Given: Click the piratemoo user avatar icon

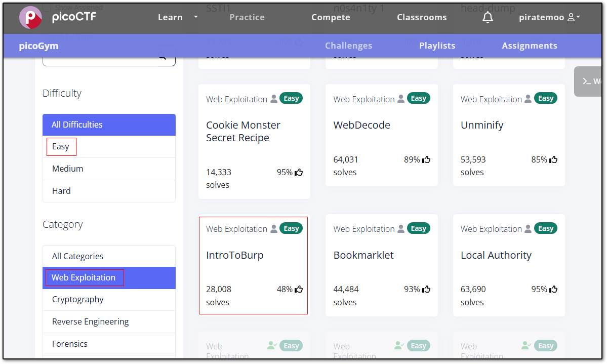Looking at the screenshot, I should click(x=571, y=17).
